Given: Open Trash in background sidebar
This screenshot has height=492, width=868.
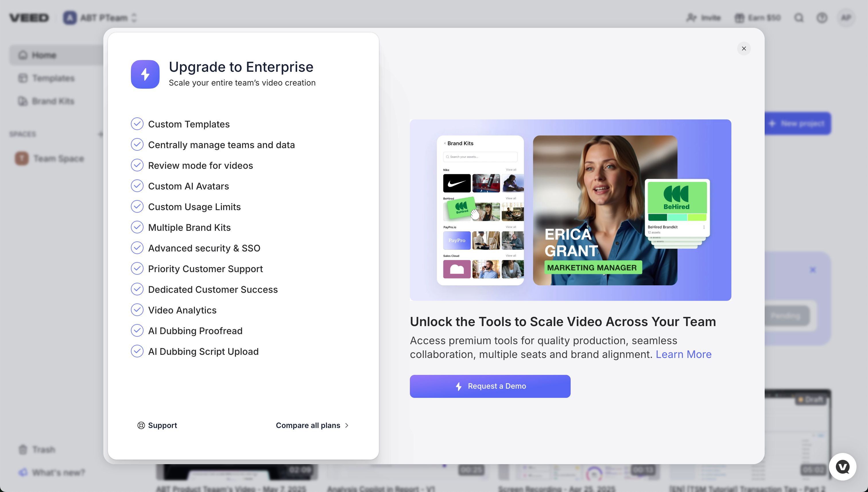Looking at the screenshot, I should [x=36, y=450].
